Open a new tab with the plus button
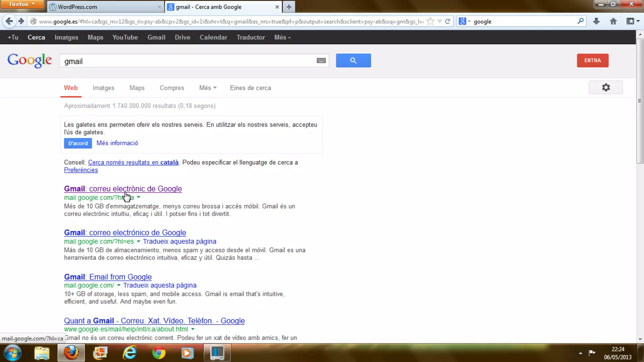 [289, 7]
